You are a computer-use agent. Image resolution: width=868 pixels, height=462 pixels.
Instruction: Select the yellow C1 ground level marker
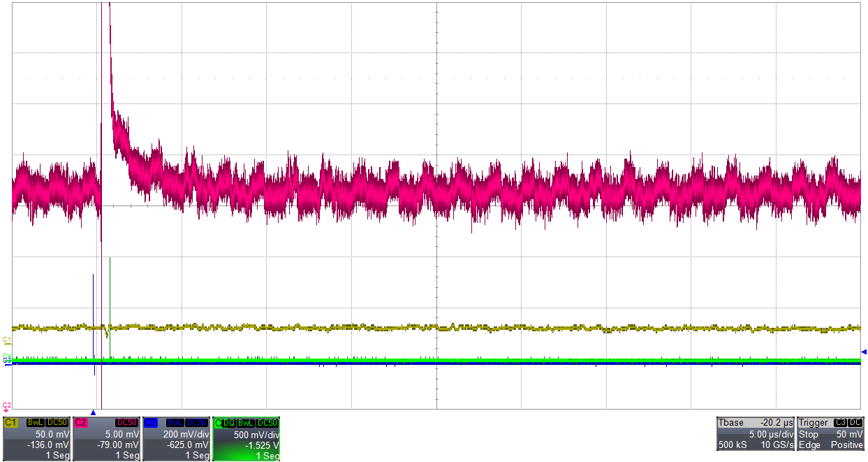point(7,340)
